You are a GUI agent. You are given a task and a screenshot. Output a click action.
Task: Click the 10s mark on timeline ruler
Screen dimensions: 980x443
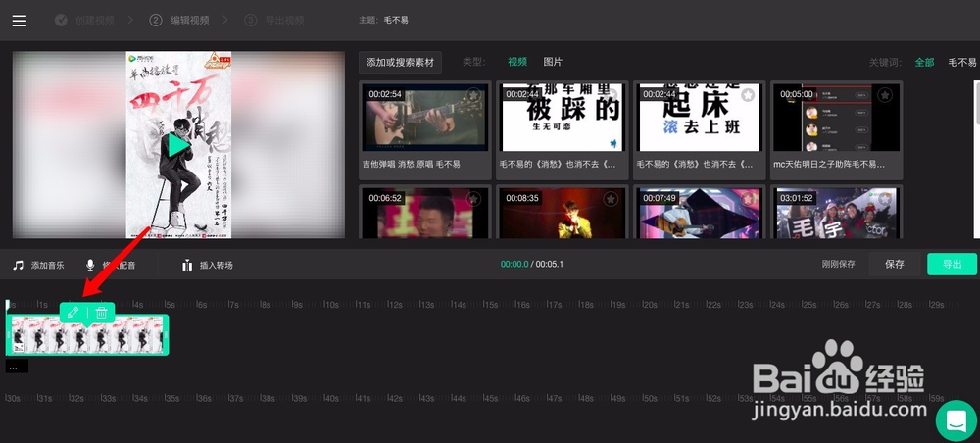[331, 305]
